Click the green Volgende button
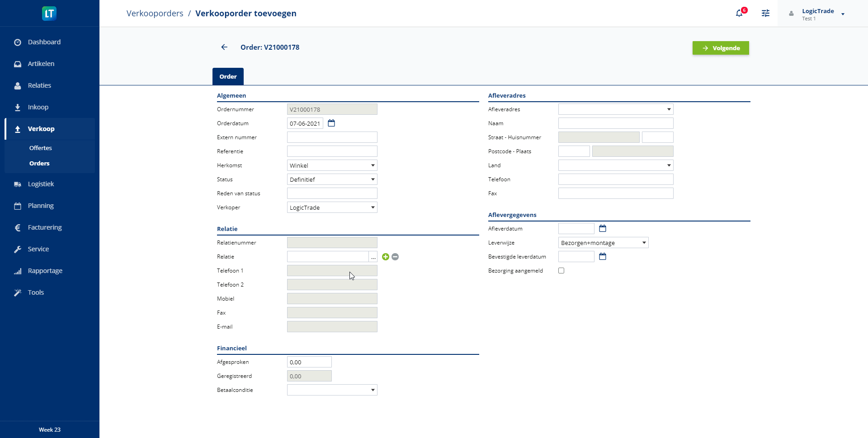This screenshot has height=438, width=868. (x=721, y=48)
